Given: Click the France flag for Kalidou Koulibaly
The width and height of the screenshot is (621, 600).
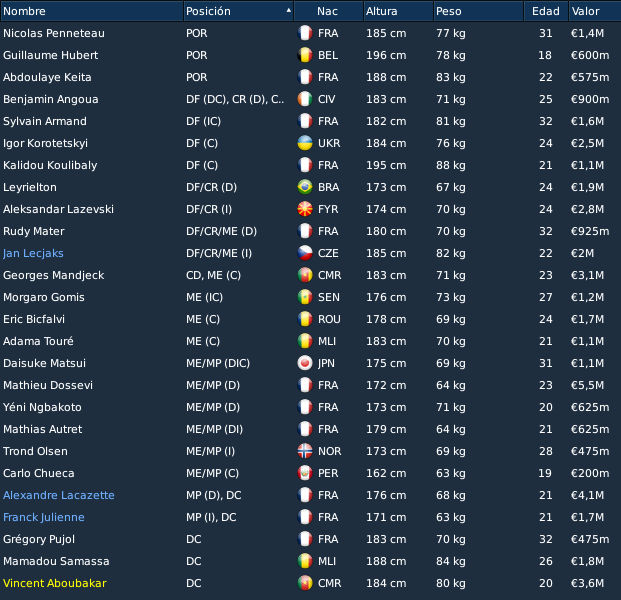Looking at the screenshot, I should tap(305, 165).
